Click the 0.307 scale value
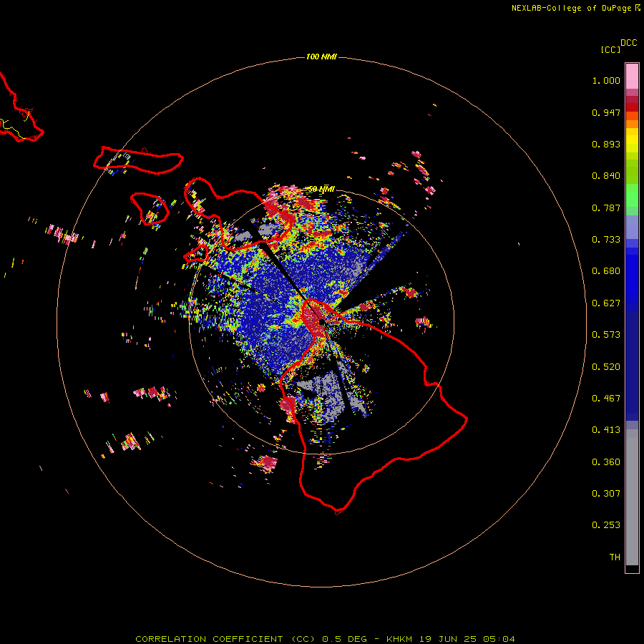This screenshot has height=644, width=644. tap(606, 494)
